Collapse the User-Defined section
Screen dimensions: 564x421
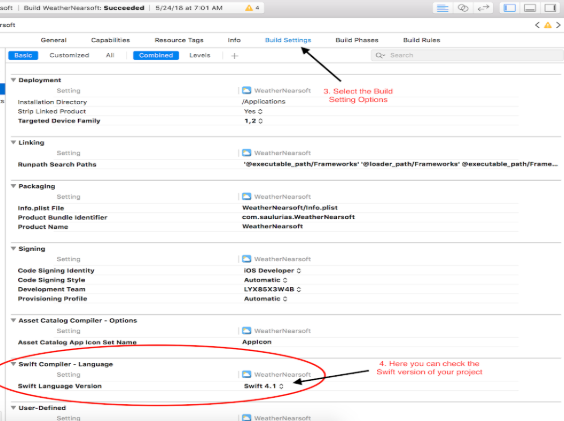[13, 408]
